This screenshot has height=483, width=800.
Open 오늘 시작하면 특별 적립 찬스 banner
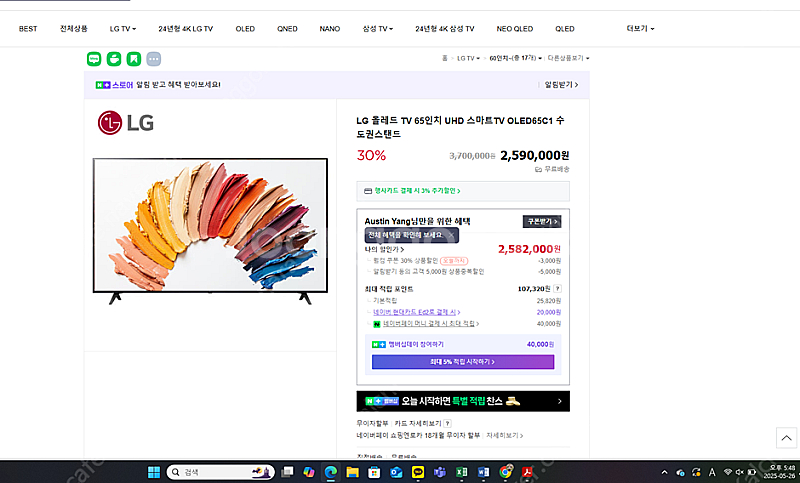coord(463,401)
